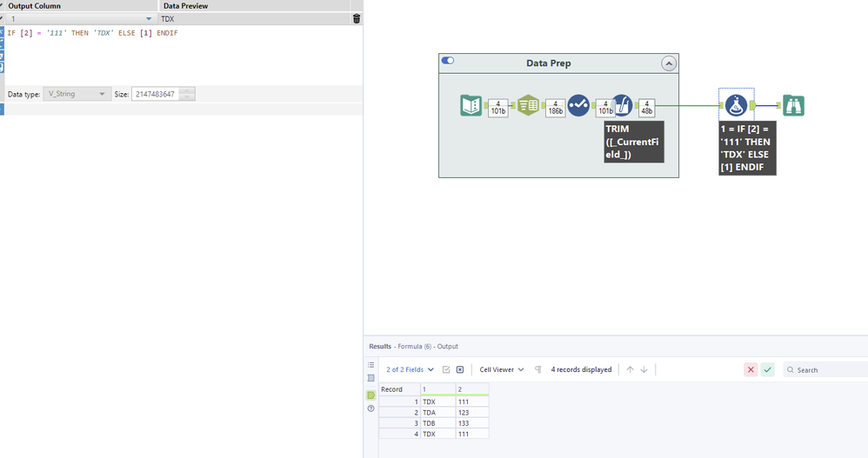This screenshot has height=458, width=868.
Task: Click the IF expression editor text
Action: (92, 33)
